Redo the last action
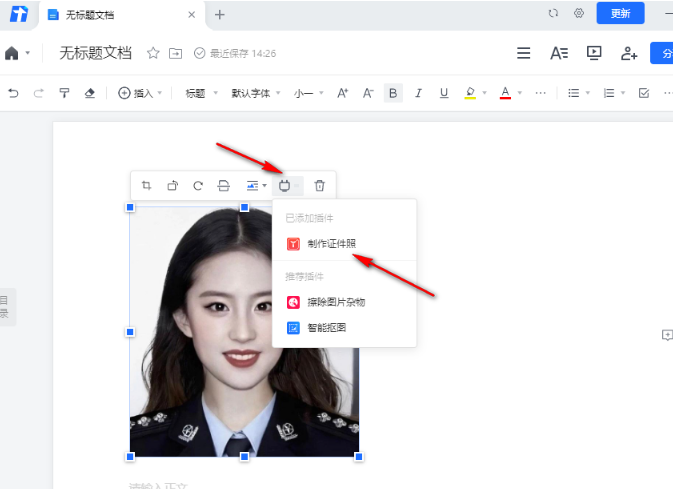Screen dimensions: 673x489 [x=39, y=93]
